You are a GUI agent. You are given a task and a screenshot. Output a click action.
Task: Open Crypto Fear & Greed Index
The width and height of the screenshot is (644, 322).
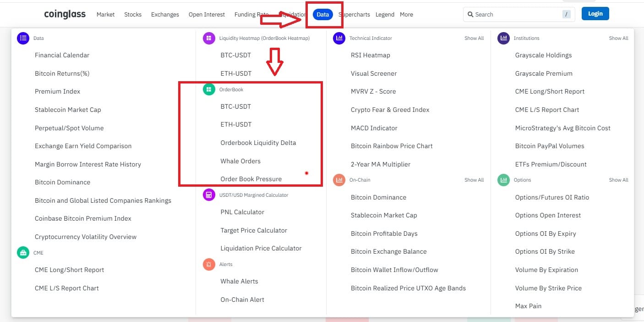click(390, 110)
